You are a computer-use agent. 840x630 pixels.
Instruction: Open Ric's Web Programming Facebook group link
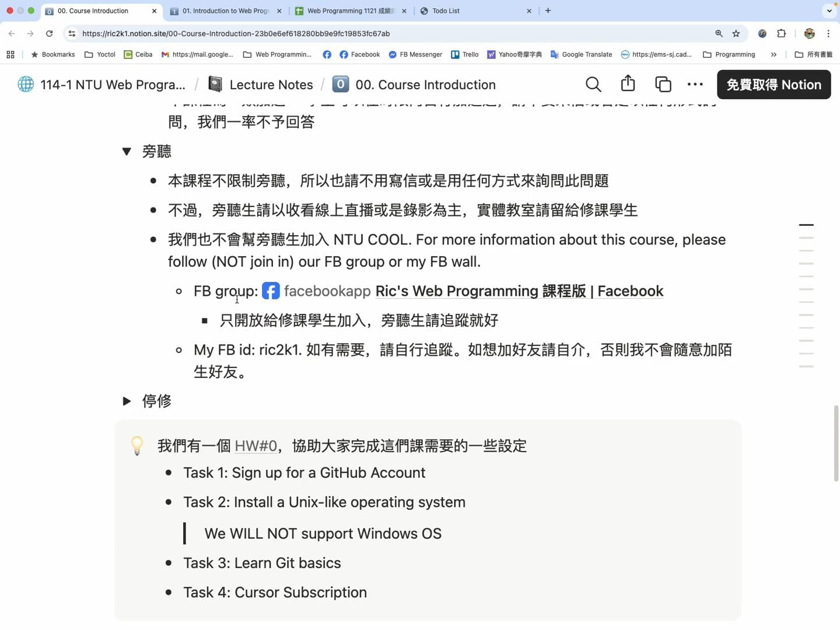[x=519, y=291]
